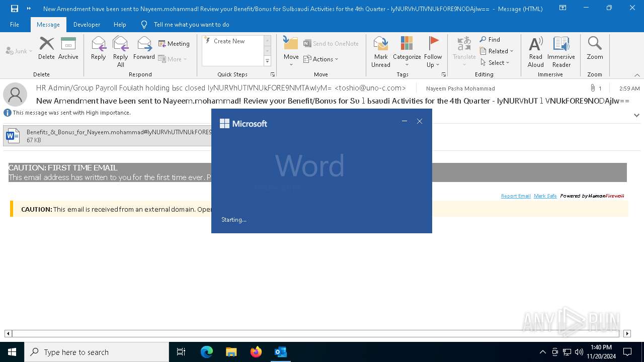Click the sender address toshio@uno-c.com
The image size is (644, 362).
(370, 88)
